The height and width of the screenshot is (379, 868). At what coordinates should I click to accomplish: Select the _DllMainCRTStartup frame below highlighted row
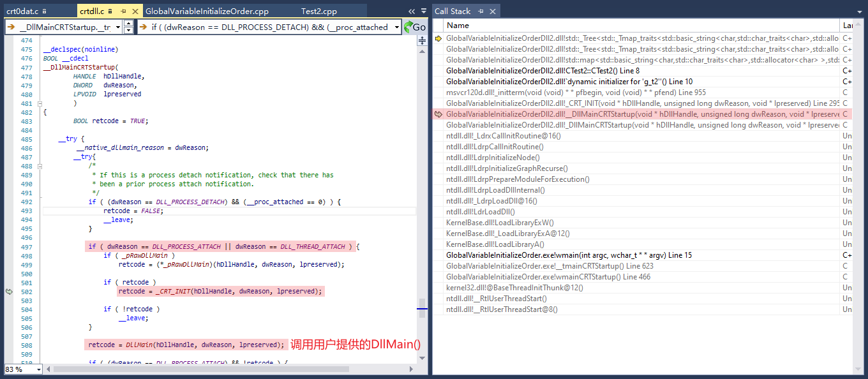tap(642, 125)
